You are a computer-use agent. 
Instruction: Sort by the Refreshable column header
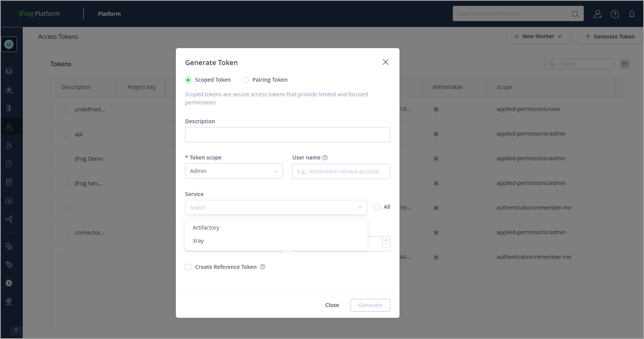click(447, 87)
